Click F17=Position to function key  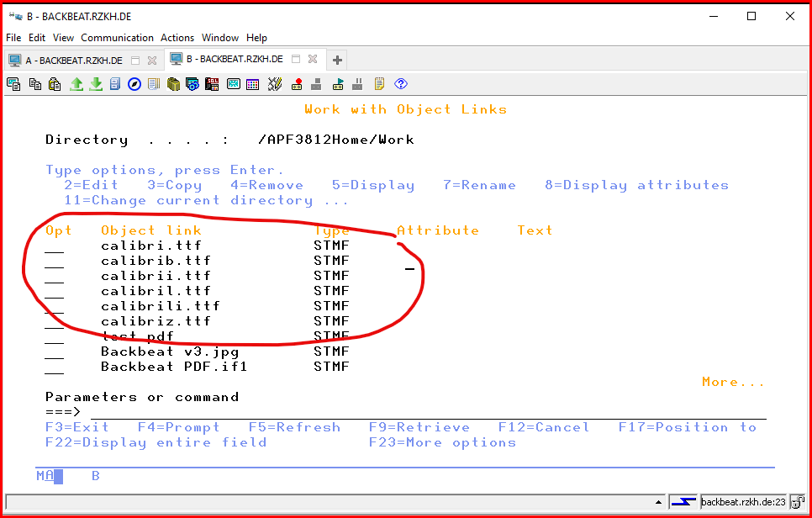click(688, 427)
